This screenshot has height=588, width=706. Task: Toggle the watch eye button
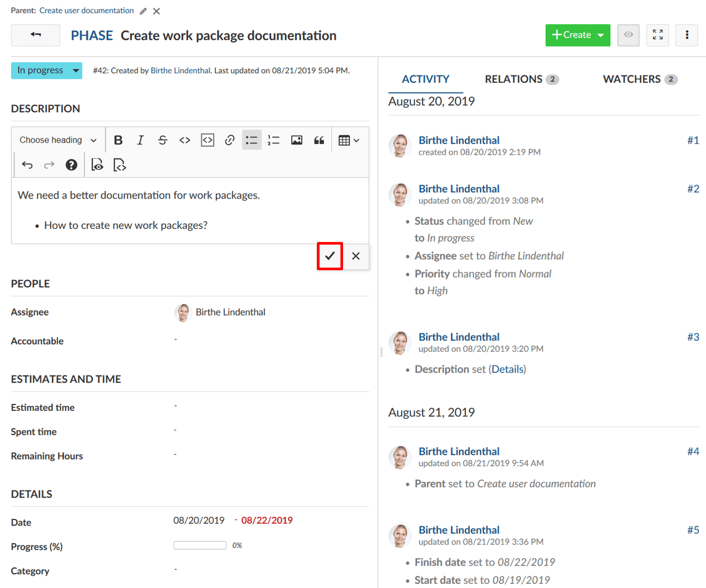(x=628, y=35)
